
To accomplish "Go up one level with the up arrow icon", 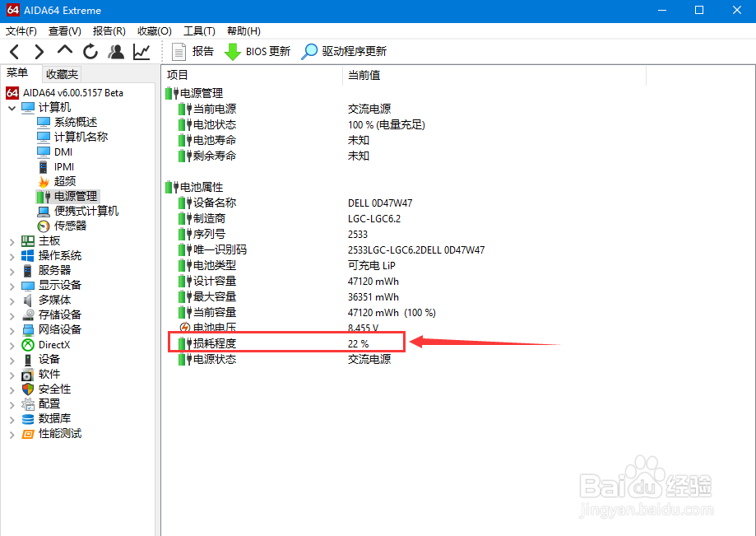I will [x=65, y=50].
